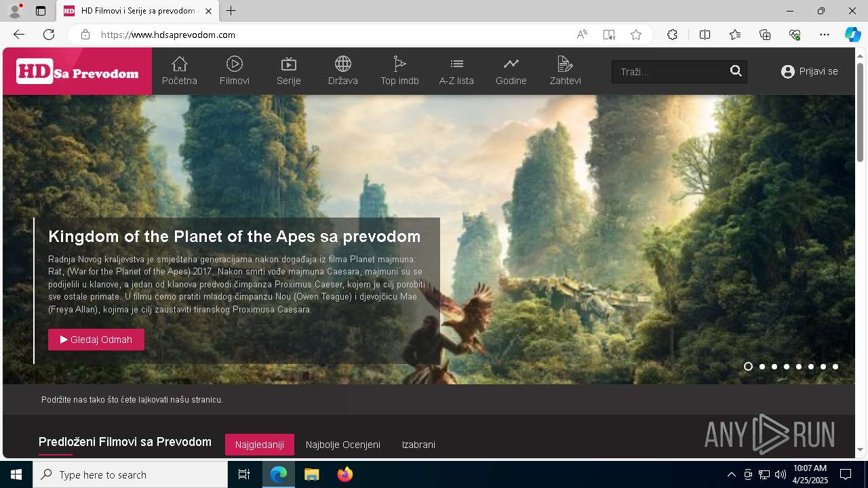This screenshot has width=868, height=488.
Task: Open the Zahtevi requests page
Action: [565, 71]
